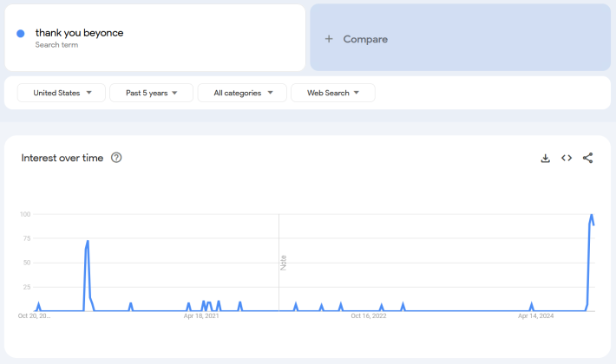Click the 75-level spike on chart
This screenshot has height=364, width=616.
click(x=88, y=241)
